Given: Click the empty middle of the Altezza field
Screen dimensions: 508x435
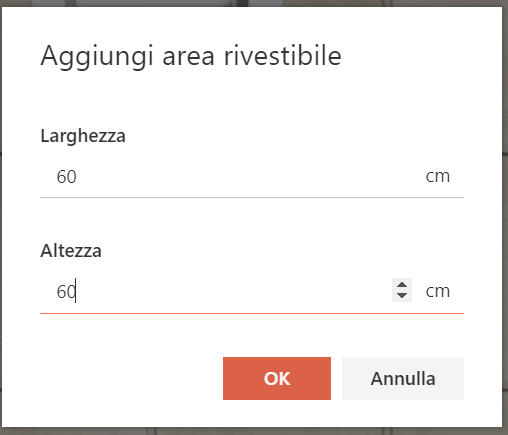Looking at the screenshot, I should tap(233, 291).
